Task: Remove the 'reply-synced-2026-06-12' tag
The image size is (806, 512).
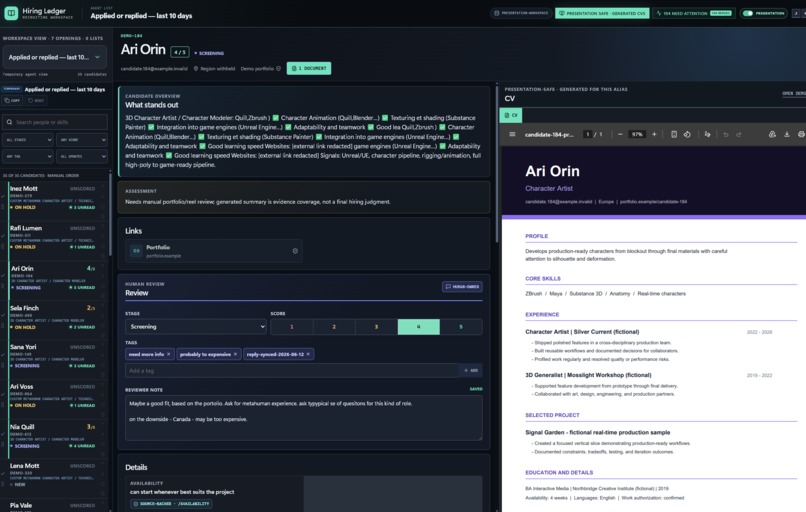Action: [308, 354]
